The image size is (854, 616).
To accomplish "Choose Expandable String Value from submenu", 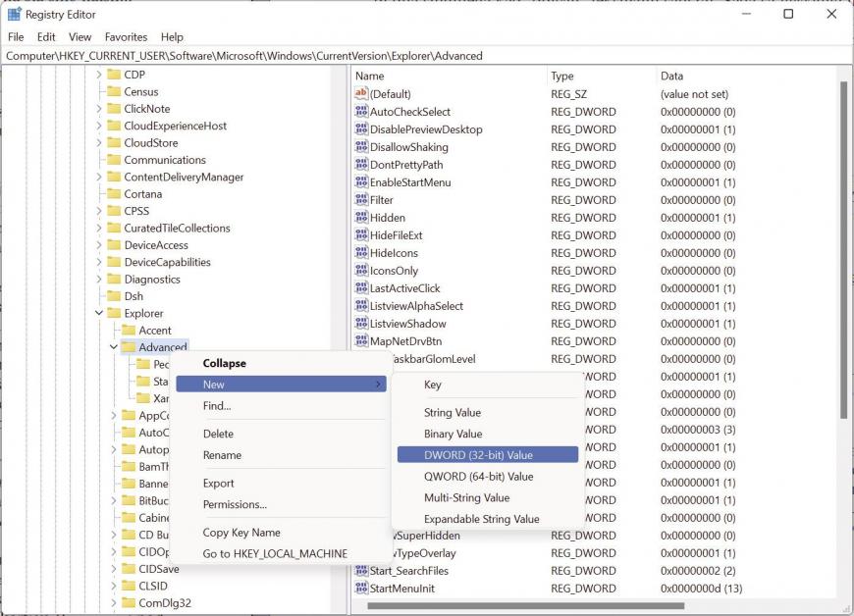I will click(488, 519).
